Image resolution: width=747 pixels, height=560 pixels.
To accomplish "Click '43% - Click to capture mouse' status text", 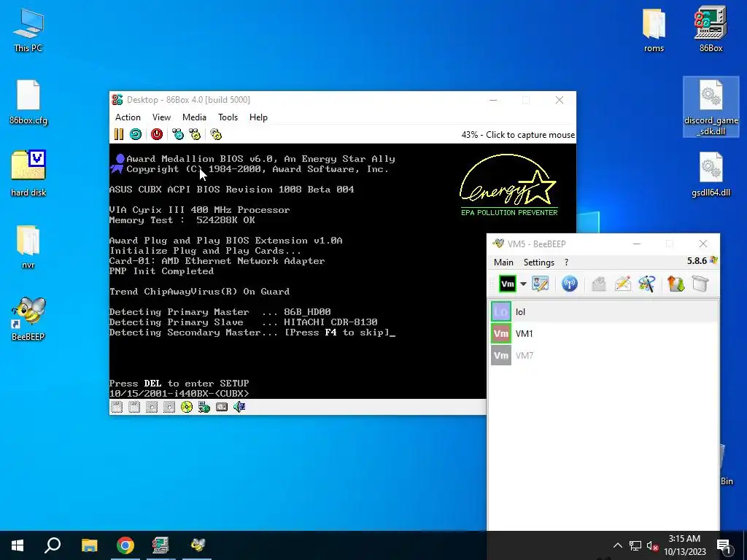I will pyautogui.click(x=518, y=135).
